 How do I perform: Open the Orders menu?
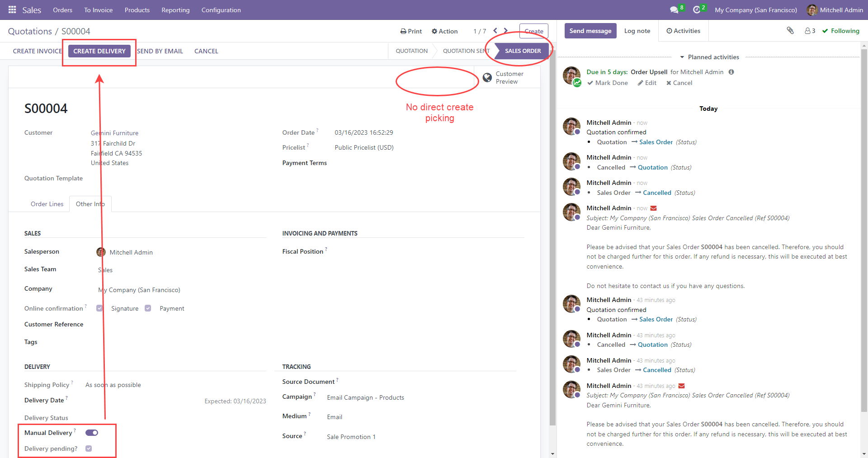pyautogui.click(x=62, y=10)
